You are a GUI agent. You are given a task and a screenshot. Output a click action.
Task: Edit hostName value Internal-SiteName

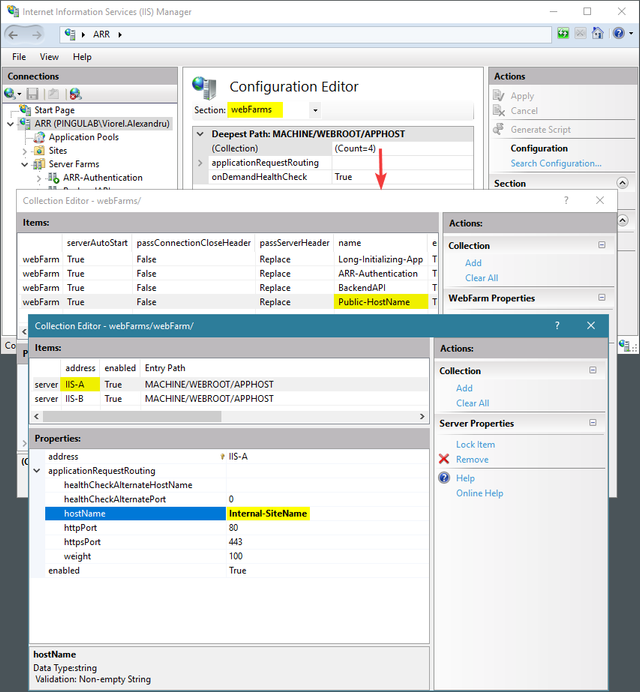pos(327,513)
